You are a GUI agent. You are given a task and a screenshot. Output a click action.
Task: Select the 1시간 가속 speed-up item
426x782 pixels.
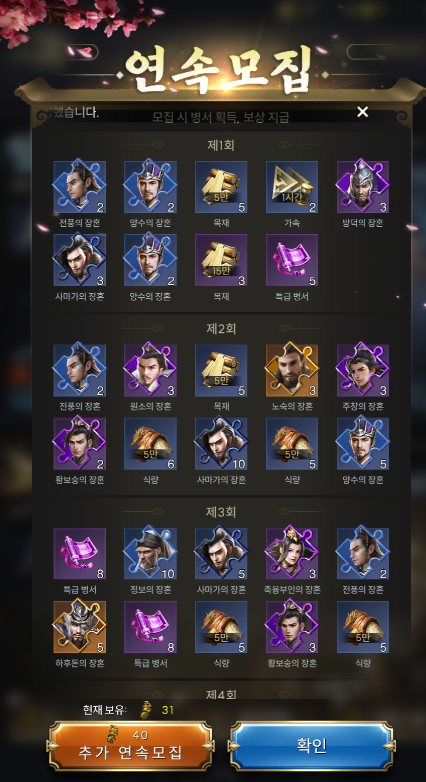292,187
